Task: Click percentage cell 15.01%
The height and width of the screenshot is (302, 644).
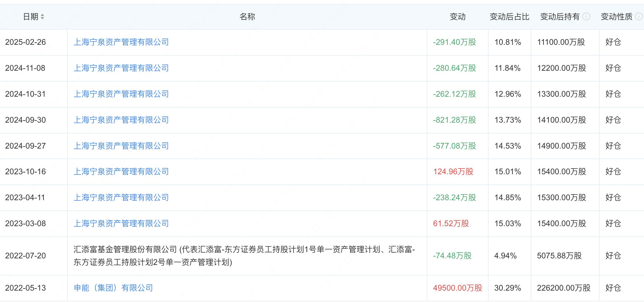Action: pos(508,172)
